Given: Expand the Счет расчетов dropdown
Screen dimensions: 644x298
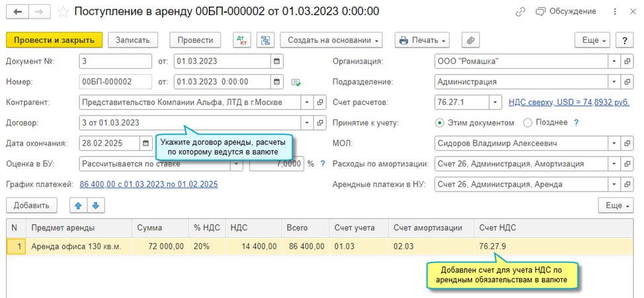Looking at the screenshot, I should 495,102.
